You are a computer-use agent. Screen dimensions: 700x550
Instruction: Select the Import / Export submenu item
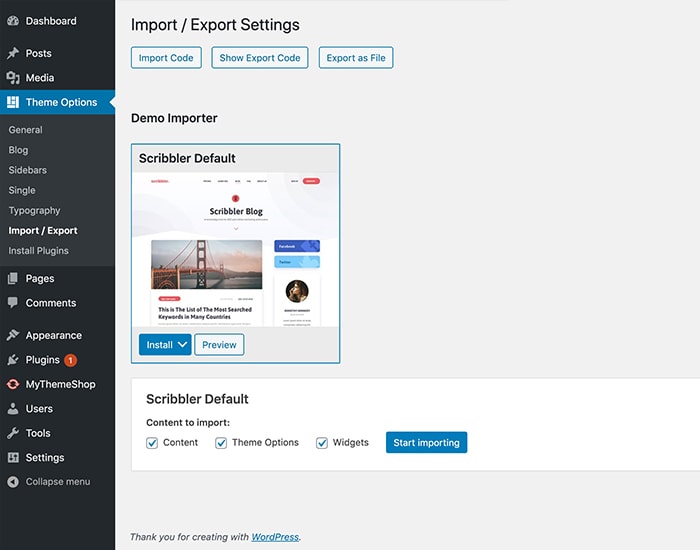click(x=43, y=230)
